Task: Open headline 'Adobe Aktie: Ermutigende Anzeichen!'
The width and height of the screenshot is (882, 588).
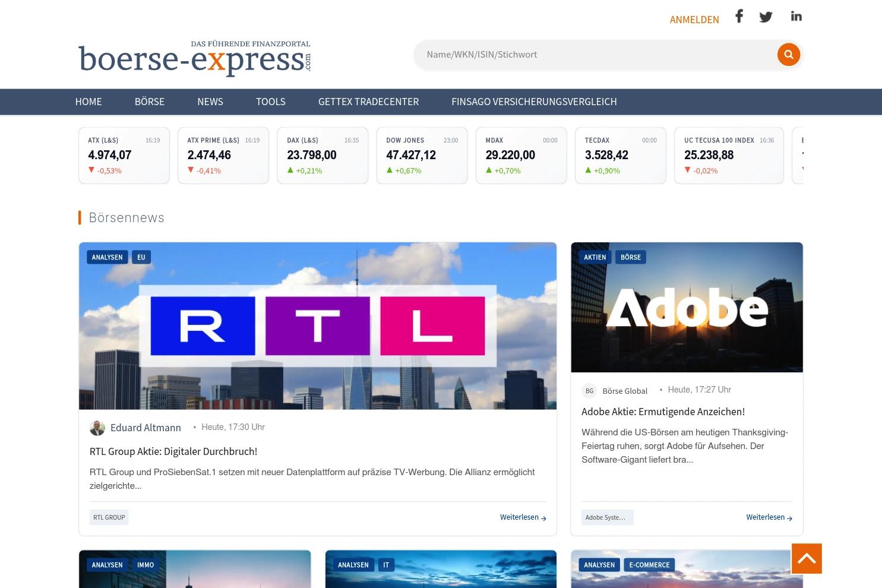Action: (x=663, y=412)
